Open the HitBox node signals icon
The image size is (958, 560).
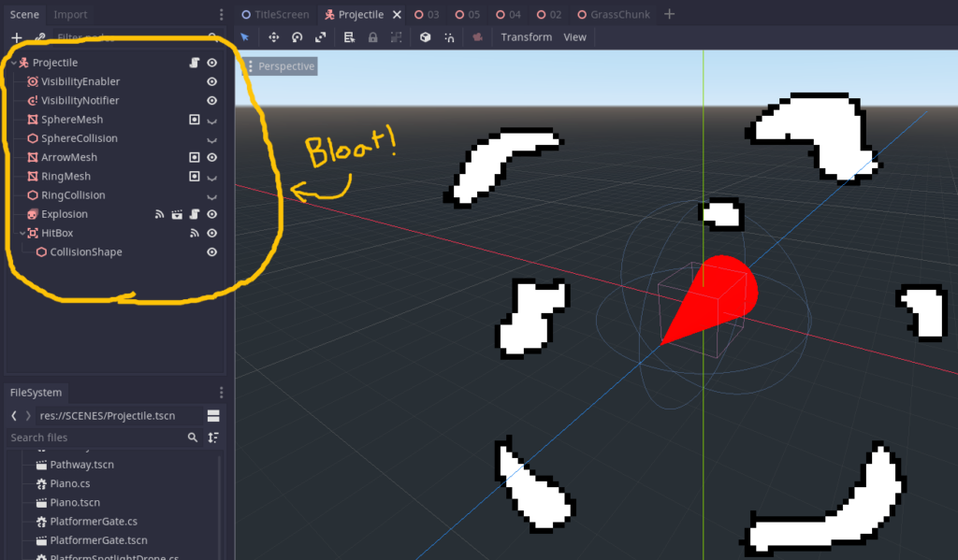[x=195, y=233]
